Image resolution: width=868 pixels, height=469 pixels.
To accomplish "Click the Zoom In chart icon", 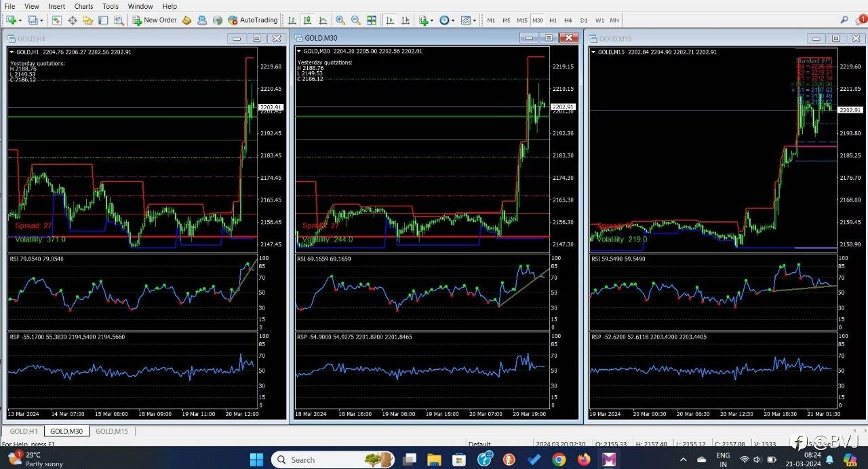I will pyautogui.click(x=340, y=20).
